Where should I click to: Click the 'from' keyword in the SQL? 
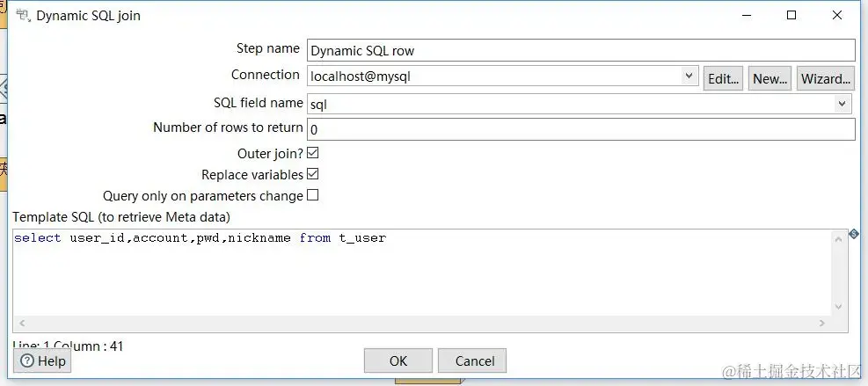click(315, 238)
